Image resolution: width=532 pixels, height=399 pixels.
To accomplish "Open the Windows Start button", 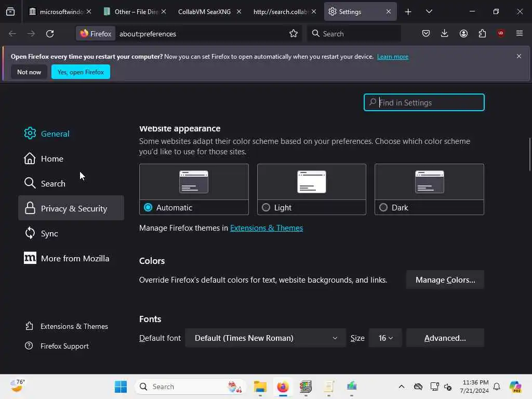I will click(x=121, y=387).
